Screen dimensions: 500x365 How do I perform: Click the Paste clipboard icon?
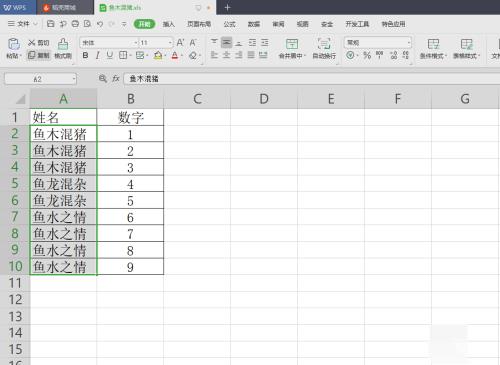[14, 44]
